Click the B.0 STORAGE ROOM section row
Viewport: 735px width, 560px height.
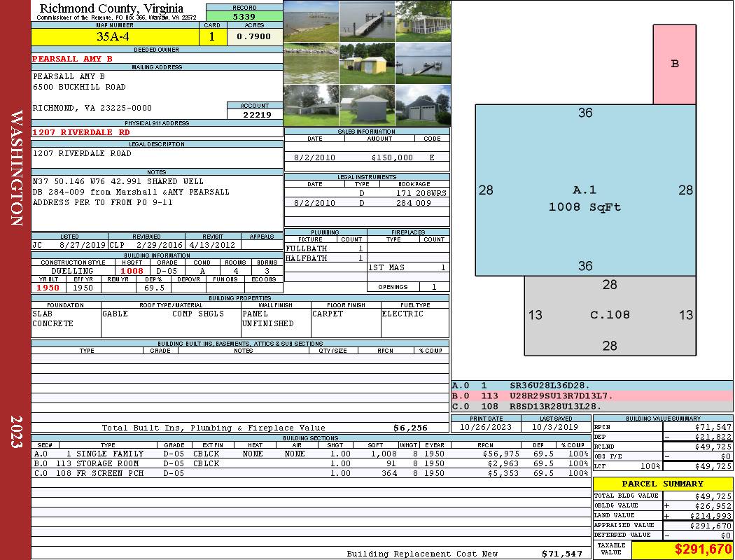(311, 463)
